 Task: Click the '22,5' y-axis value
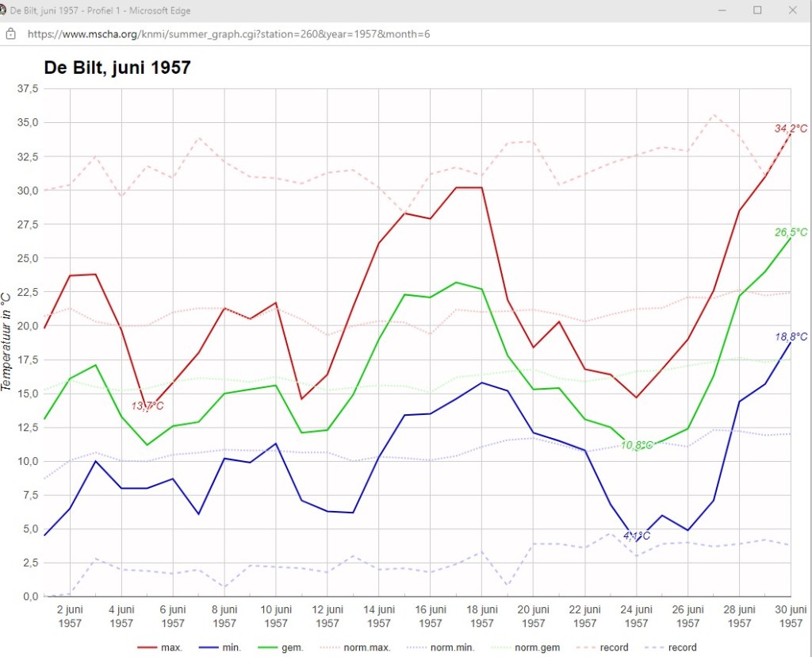coord(28,292)
